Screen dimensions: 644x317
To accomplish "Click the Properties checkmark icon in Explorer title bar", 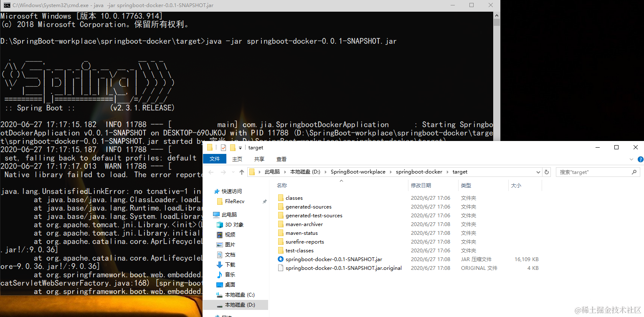I will (x=223, y=148).
